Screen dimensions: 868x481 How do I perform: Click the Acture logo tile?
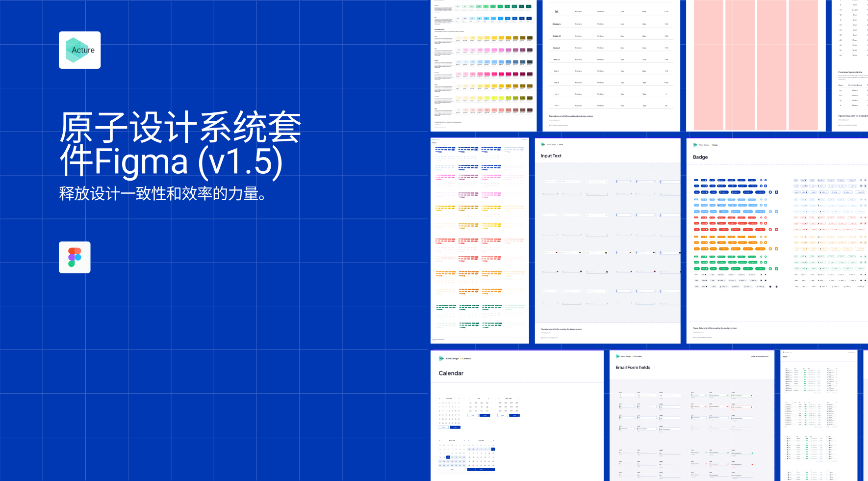(80, 50)
